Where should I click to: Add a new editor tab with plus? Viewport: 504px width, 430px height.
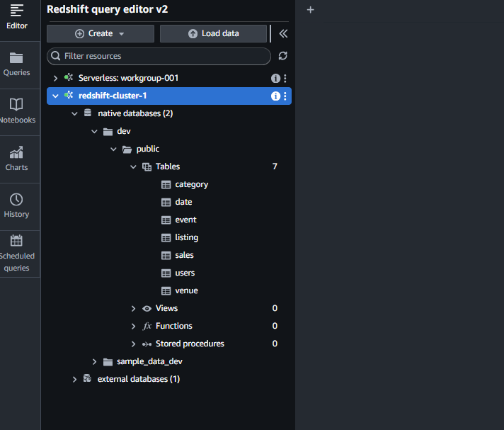coord(310,10)
